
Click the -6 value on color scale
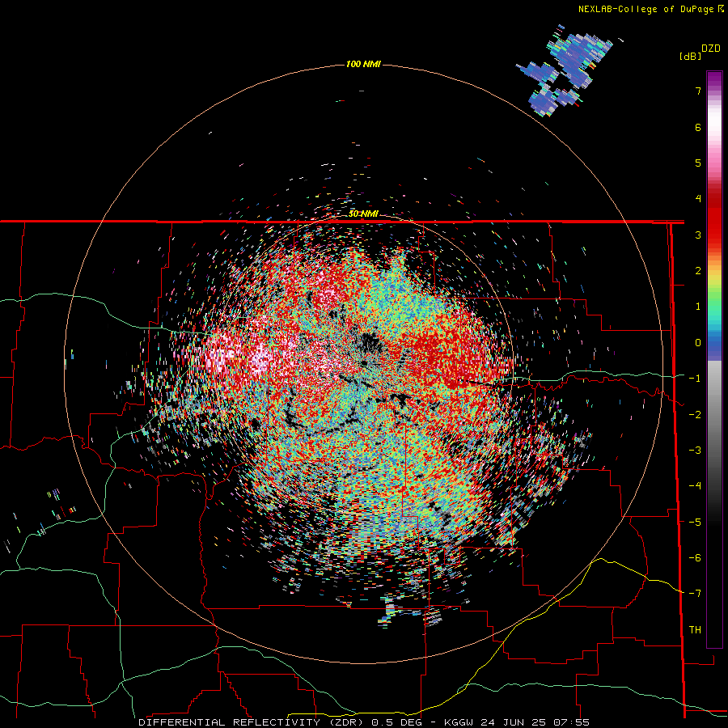pos(695,558)
